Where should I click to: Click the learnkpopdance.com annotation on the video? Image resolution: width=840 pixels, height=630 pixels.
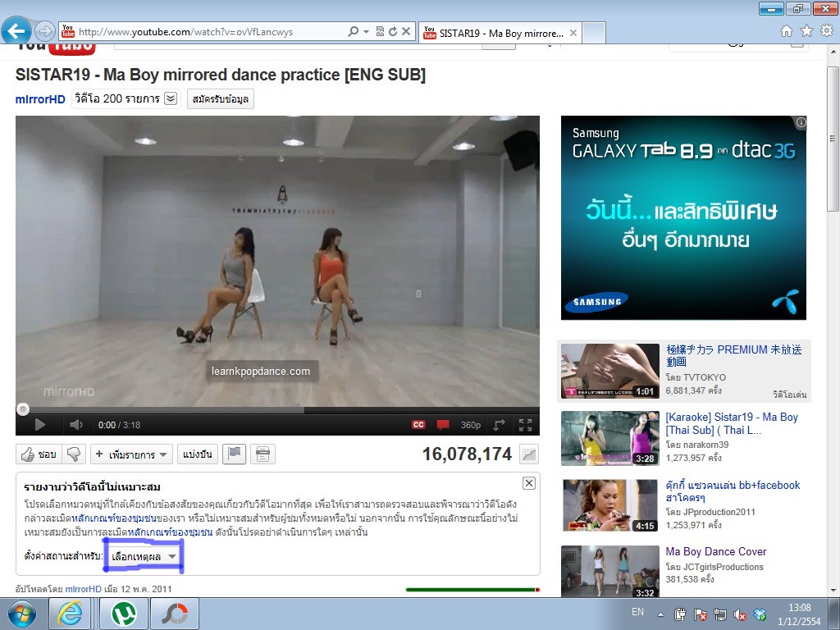(261, 372)
